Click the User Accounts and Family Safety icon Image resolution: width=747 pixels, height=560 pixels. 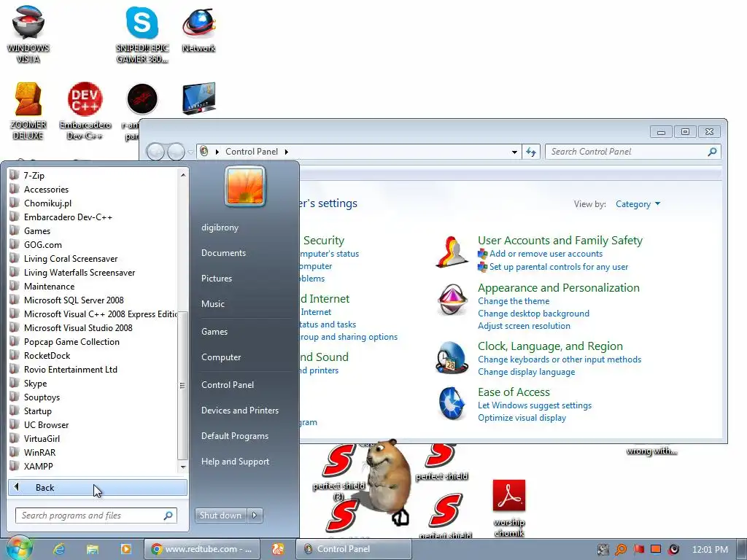452,252
